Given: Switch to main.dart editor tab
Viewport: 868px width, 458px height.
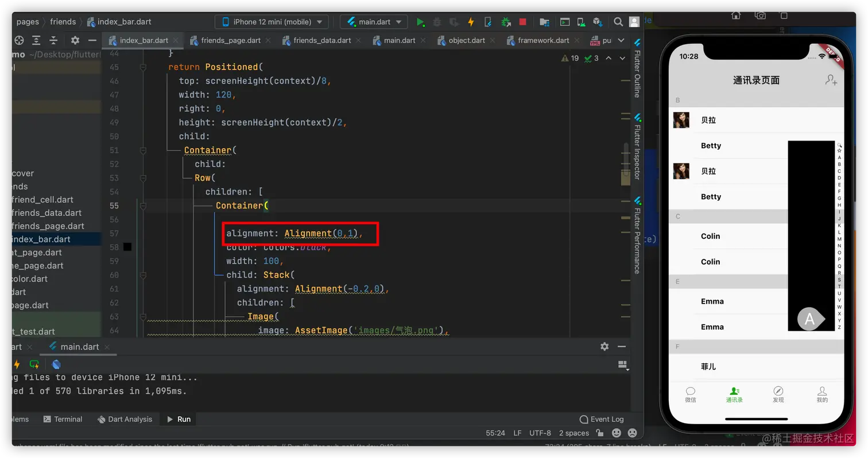Looking at the screenshot, I should [x=400, y=40].
